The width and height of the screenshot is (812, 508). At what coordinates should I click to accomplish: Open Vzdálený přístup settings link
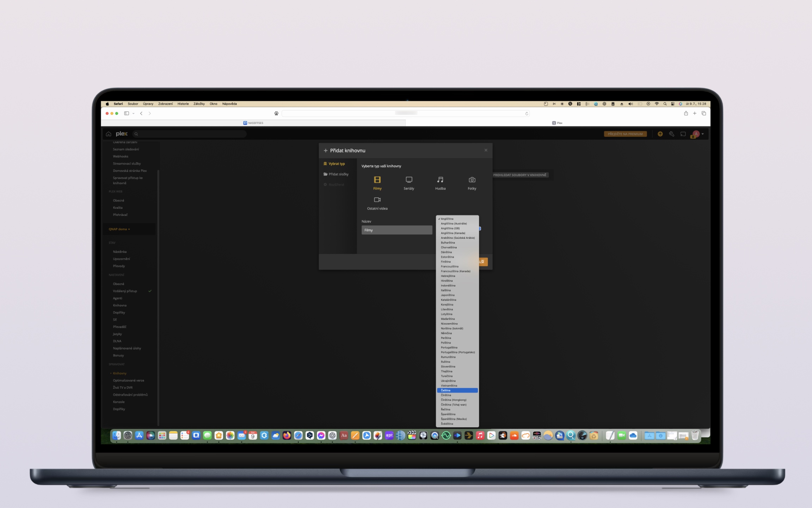coord(125,291)
